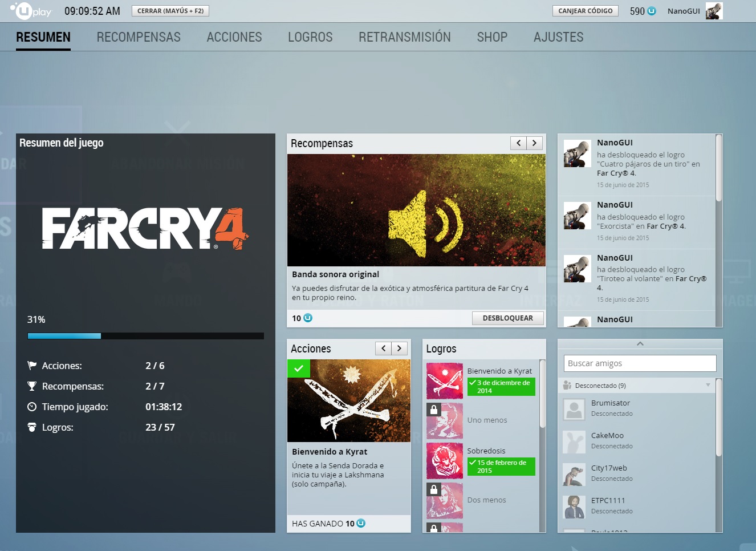Screen dimensions: 756x551
Task: Click the Uplay points coin icon next to 590
Action: [x=652, y=11]
